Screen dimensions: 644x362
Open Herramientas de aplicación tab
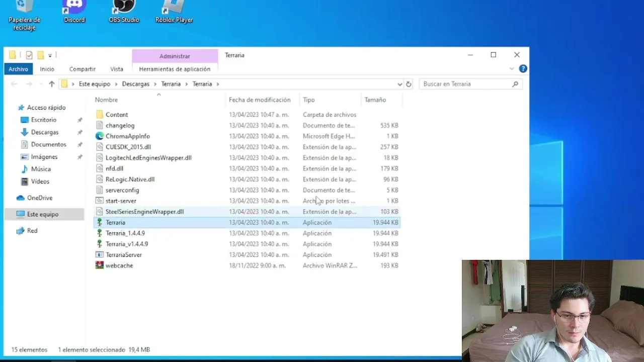175,69
